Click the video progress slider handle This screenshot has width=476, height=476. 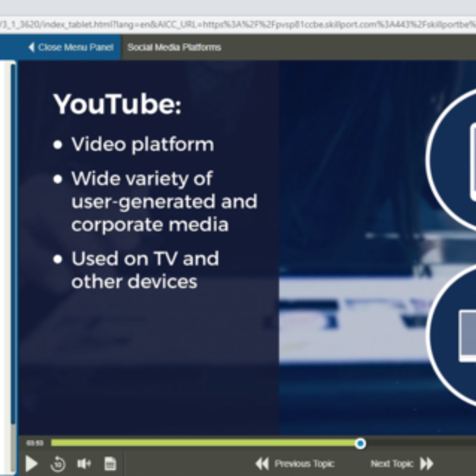361,443
